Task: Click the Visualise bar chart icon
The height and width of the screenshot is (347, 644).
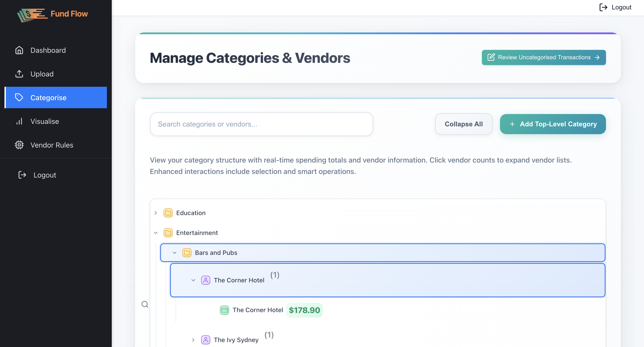Action: (x=19, y=121)
